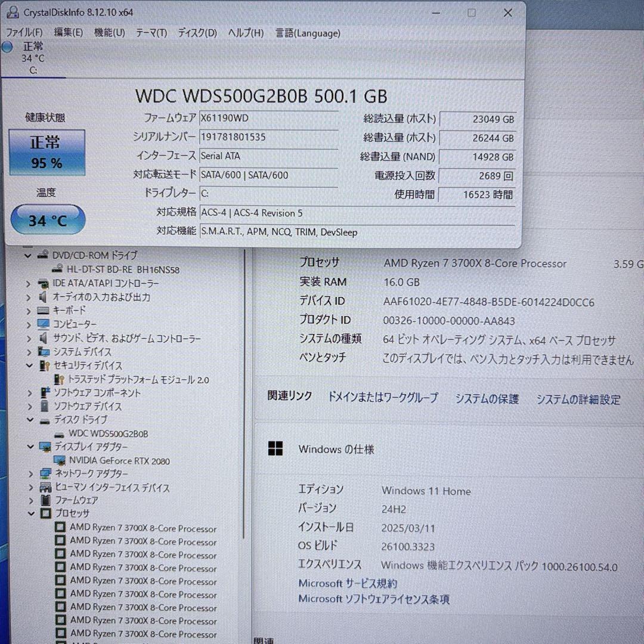Open the 編集(E) menu
The height and width of the screenshot is (644, 644).
click(68, 32)
